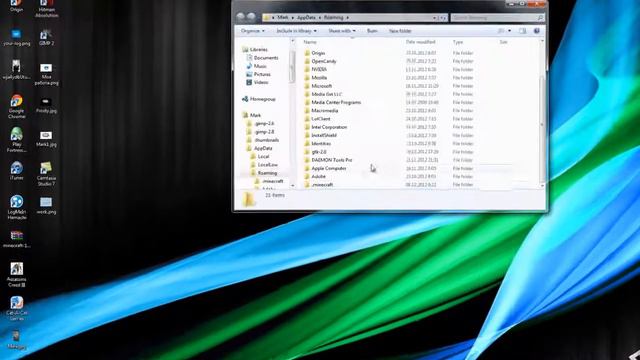Select the Camtasia Studio 7 desktop icon

46,174
